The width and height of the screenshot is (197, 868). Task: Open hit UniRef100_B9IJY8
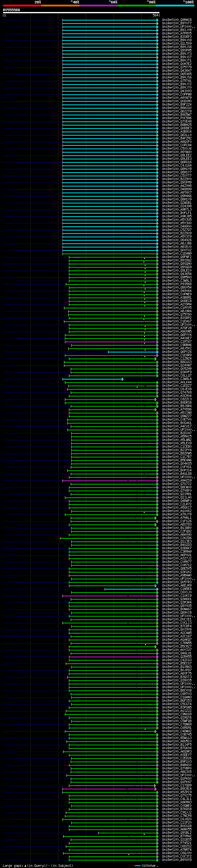pos(176,30)
